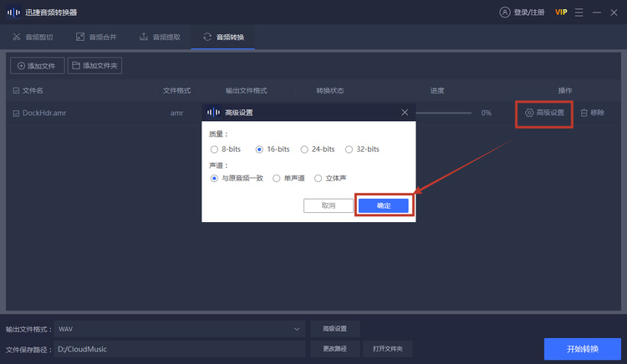Confirm with the 确定 button
Image resolution: width=627 pixels, height=364 pixels.
click(384, 205)
